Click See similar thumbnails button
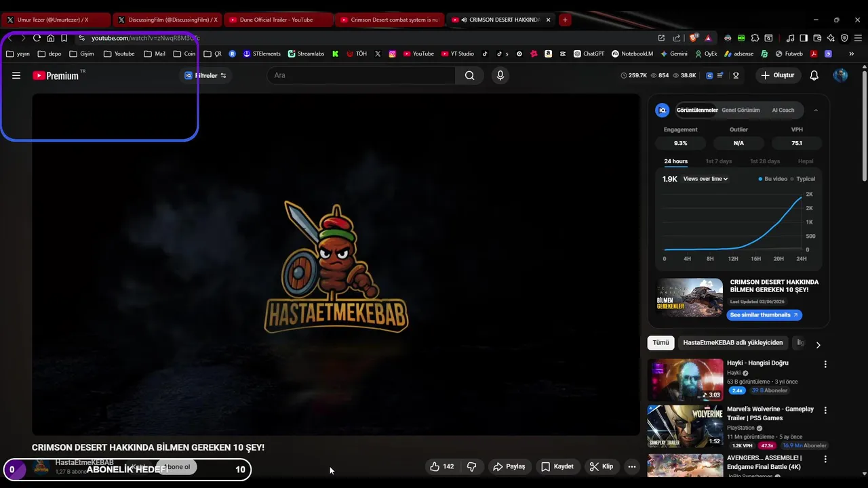This screenshot has height=488, width=868. point(764,315)
